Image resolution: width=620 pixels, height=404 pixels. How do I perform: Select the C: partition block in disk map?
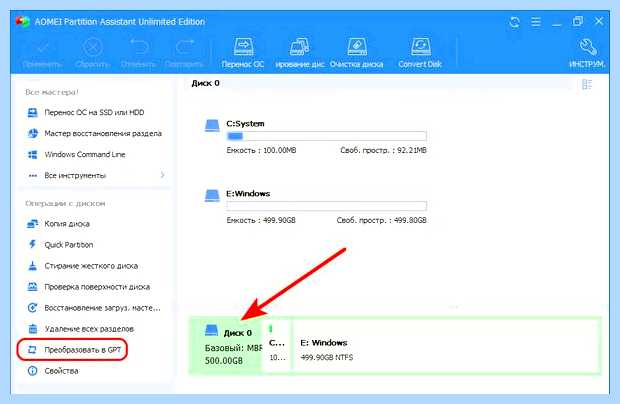click(x=277, y=345)
